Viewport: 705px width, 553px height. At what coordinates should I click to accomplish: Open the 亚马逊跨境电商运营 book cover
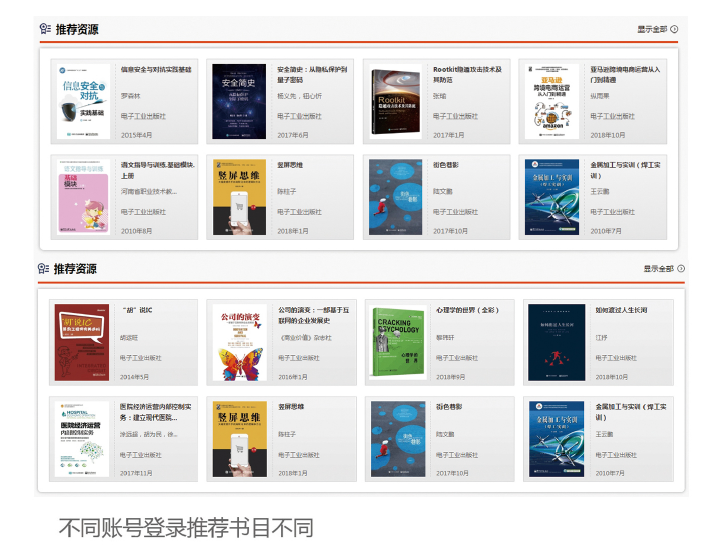(x=552, y=101)
